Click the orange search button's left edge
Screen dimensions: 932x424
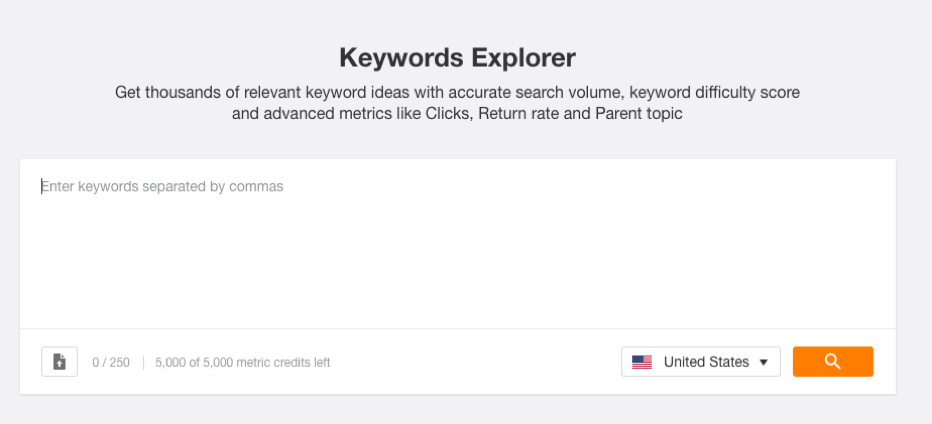(x=796, y=362)
